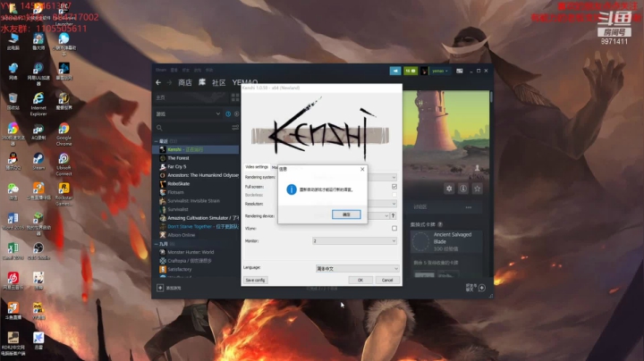Viewport: 644px width, 361px height.
Task: Click the ready-to-play filter icon
Action: [x=236, y=114]
